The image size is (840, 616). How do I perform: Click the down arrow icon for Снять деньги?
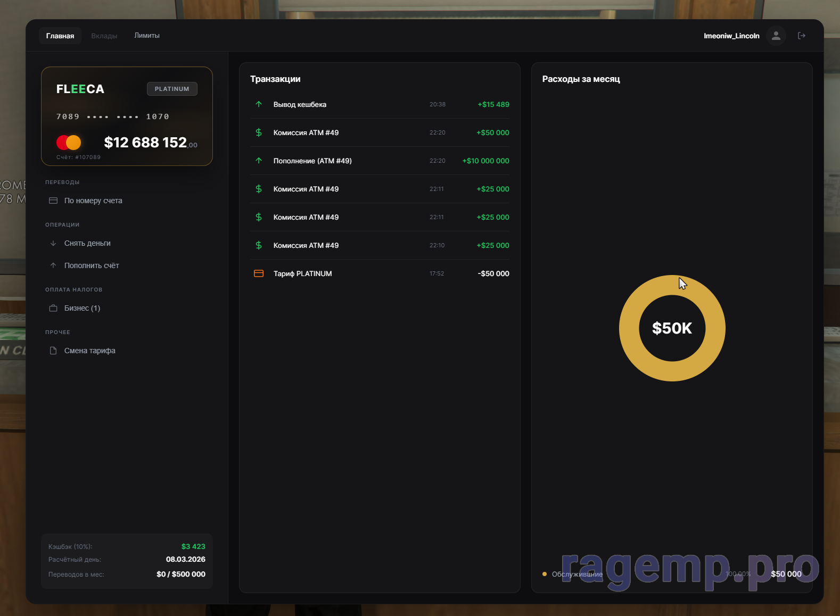(x=53, y=243)
